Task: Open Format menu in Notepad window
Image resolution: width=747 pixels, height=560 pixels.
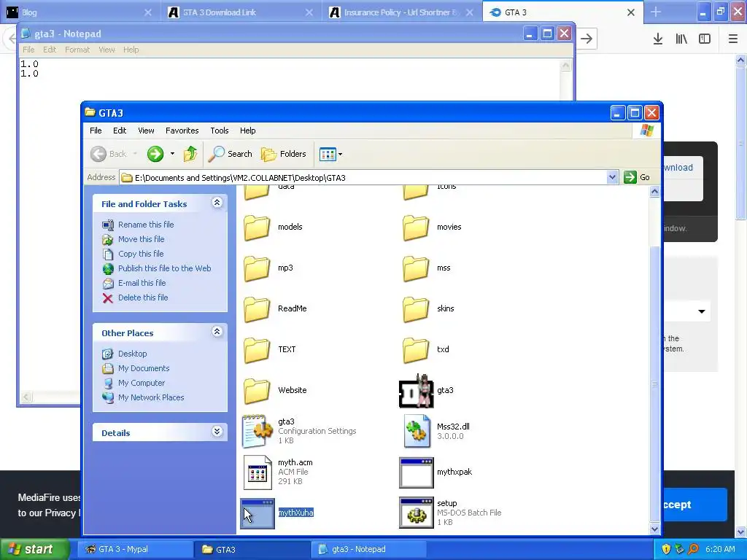Action: point(77,50)
